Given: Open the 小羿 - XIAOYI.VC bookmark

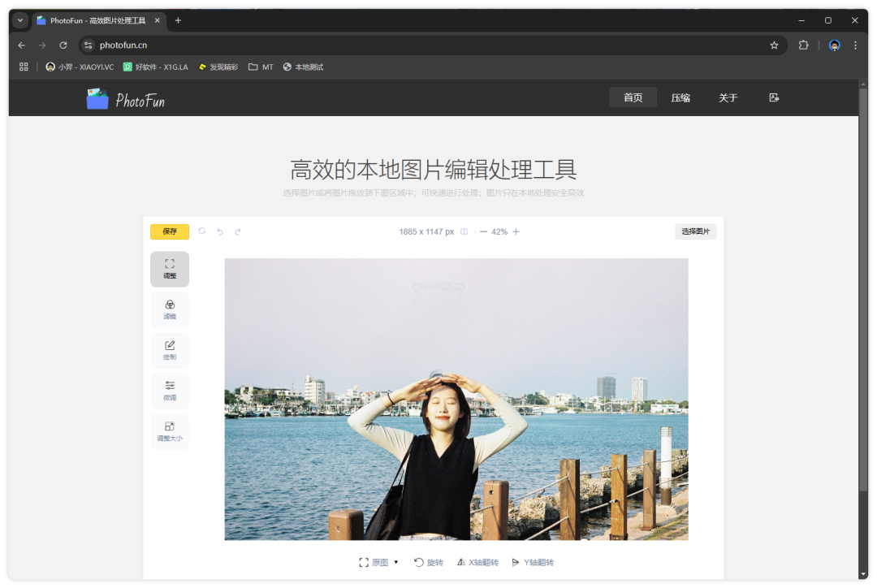Looking at the screenshot, I should [x=80, y=67].
